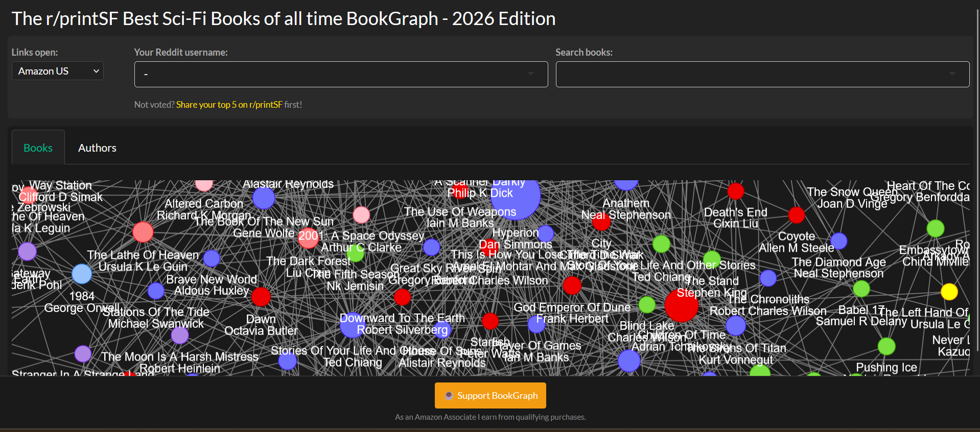Click the Support BookGraph button
The image size is (980, 432).
[491, 395]
